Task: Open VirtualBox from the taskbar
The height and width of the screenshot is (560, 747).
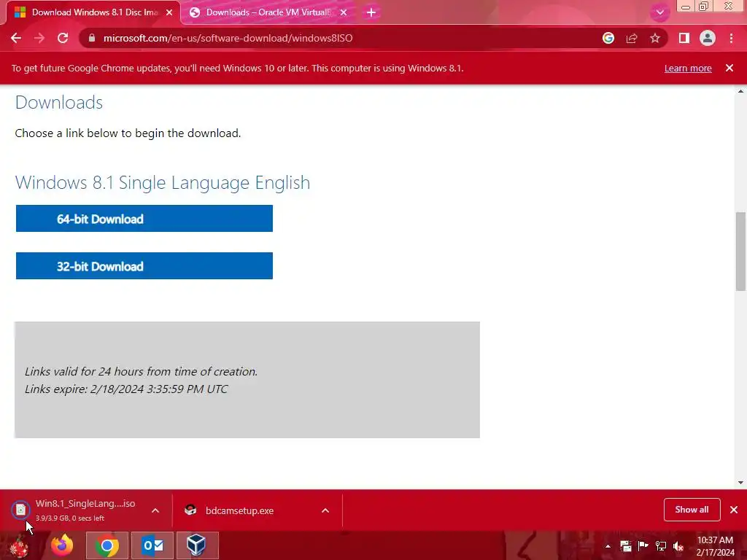Action: pyautogui.click(x=197, y=545)
